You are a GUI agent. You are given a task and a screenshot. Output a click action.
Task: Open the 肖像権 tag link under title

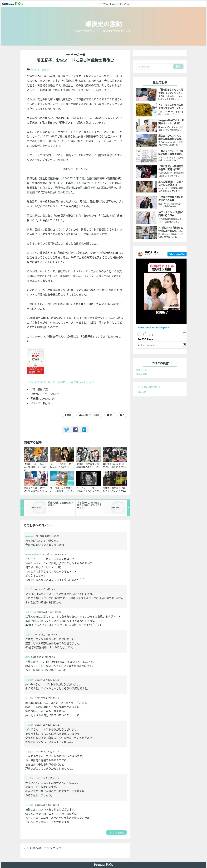click(x=45, y=70)
